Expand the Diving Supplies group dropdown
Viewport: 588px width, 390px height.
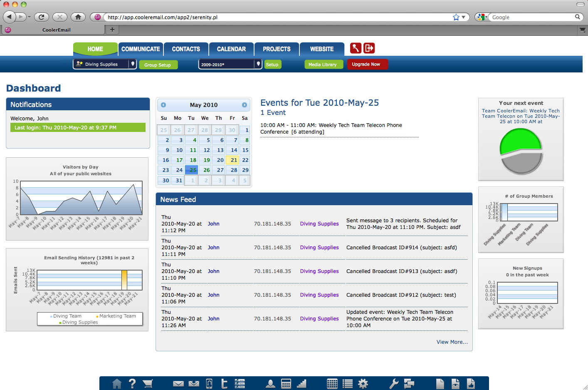(133, 64)
